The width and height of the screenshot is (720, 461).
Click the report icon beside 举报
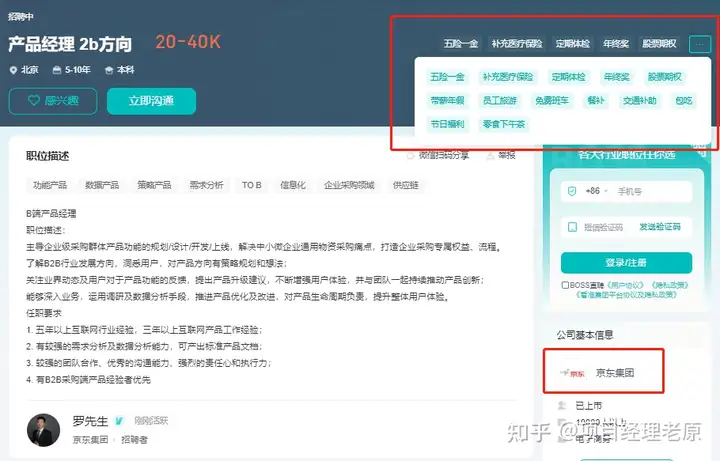[490, 156]
